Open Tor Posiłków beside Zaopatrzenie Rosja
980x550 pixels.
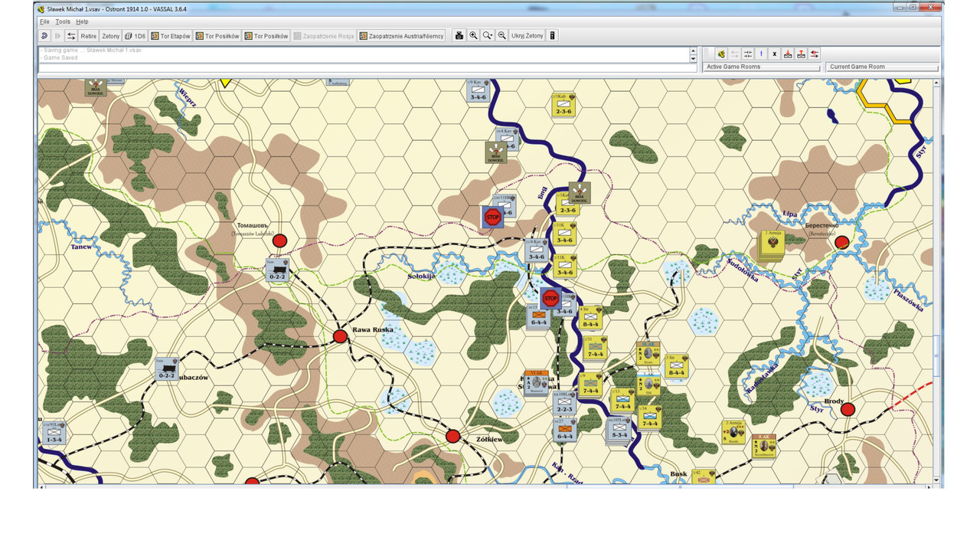tap(266, 36)
